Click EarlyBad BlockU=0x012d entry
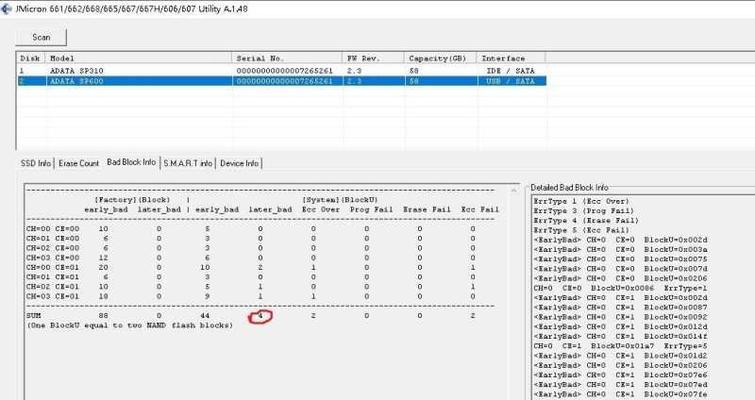This screenshot has height=400, width=755. pos(620,326)
